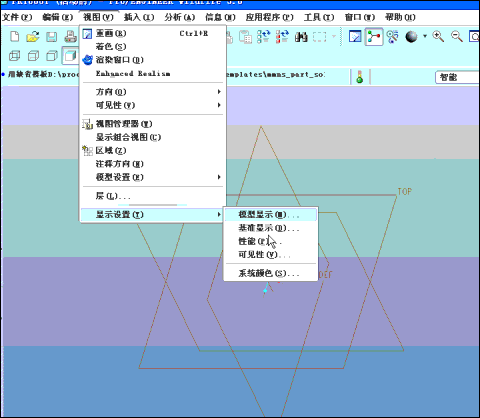Open the 智能 selection filter dropdown

457,77
